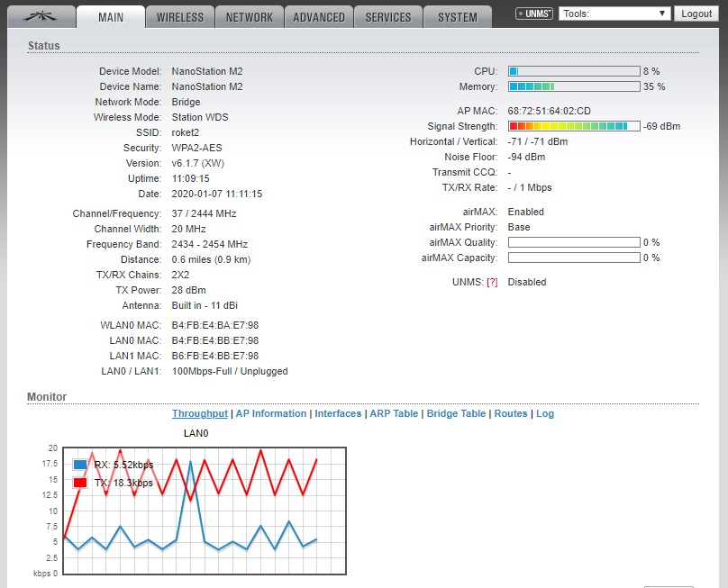
Task: Click the TX: 18.3kbps legend text
Action: tap(124, 483)
